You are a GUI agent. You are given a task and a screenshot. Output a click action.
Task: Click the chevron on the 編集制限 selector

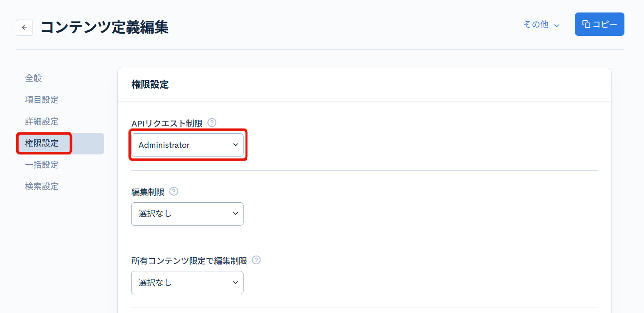(236, 214)
